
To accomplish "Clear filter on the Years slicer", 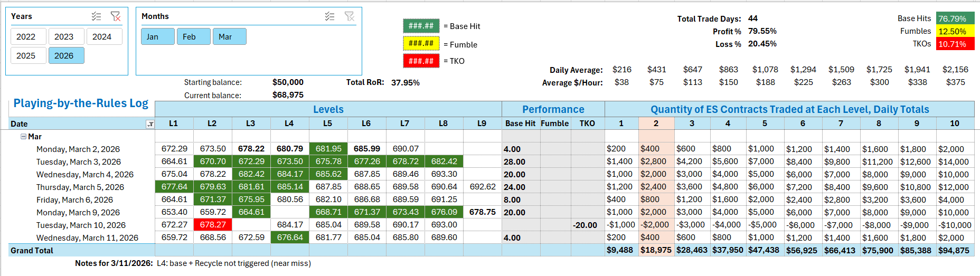I will 115,16.
